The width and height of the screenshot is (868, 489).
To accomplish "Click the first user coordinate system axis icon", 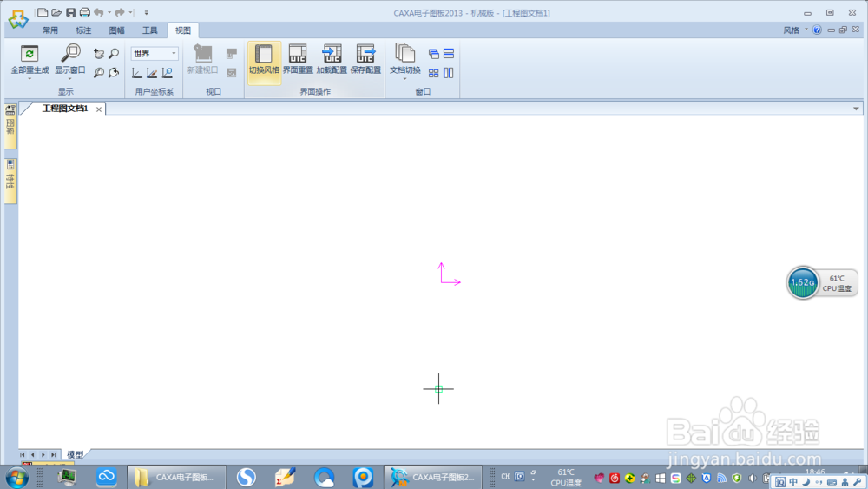I will point(137,73).
